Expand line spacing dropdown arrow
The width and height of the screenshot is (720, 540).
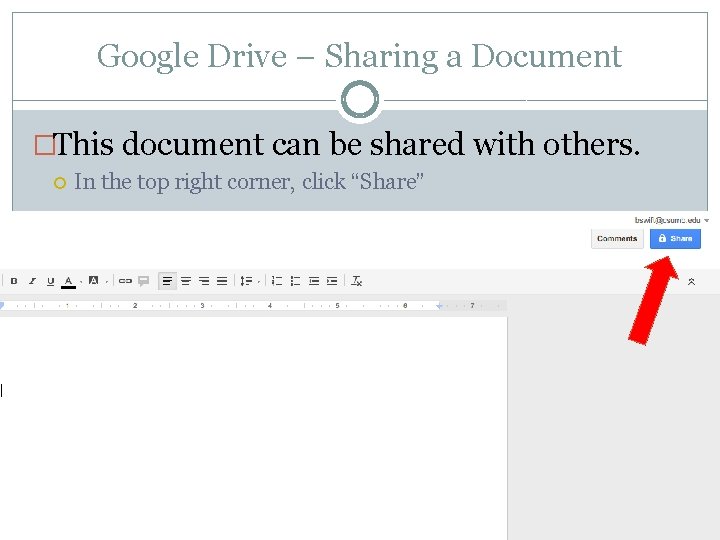point(259,282)
